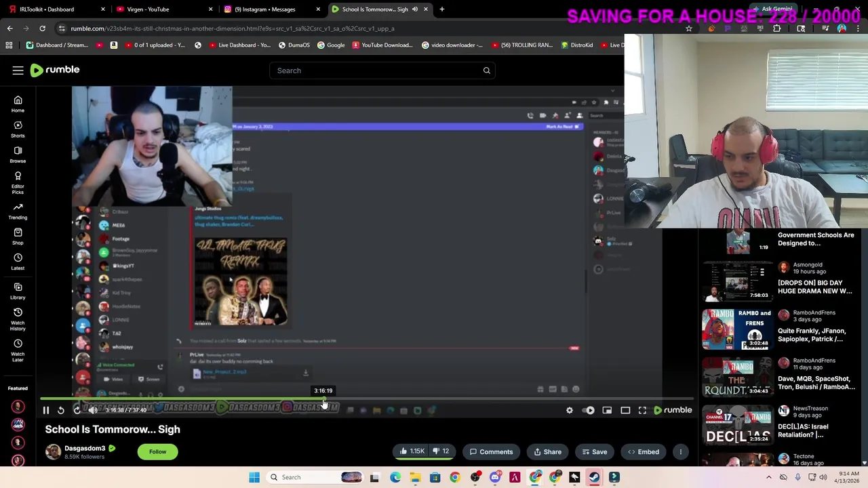This screenshot has width=868, height=488.
Task: Open the DistroKid bookmark
Action: (x=578, y=45)
